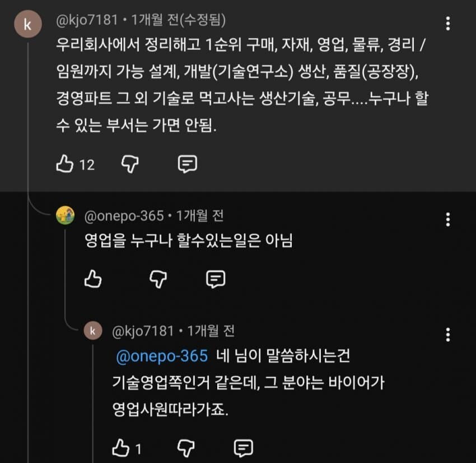Like @kjo7181's reply about 기술영업
476x463 pixels.
tap(120, 448)
